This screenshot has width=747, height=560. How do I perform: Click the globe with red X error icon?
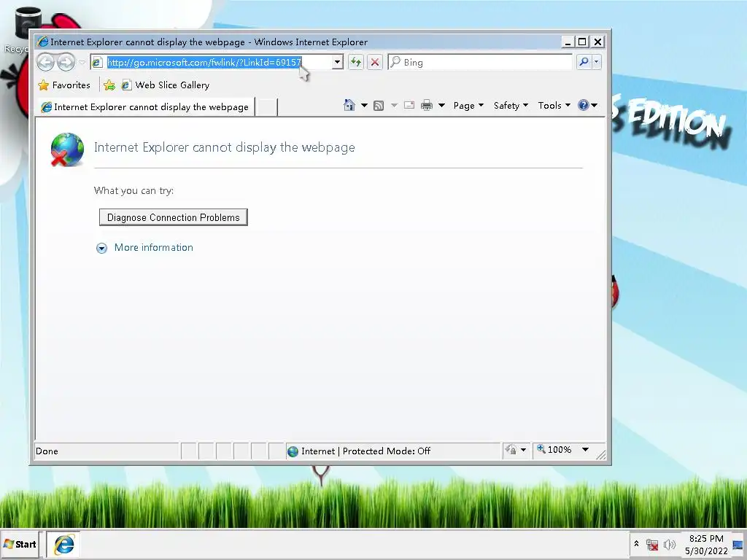[67, 149]
